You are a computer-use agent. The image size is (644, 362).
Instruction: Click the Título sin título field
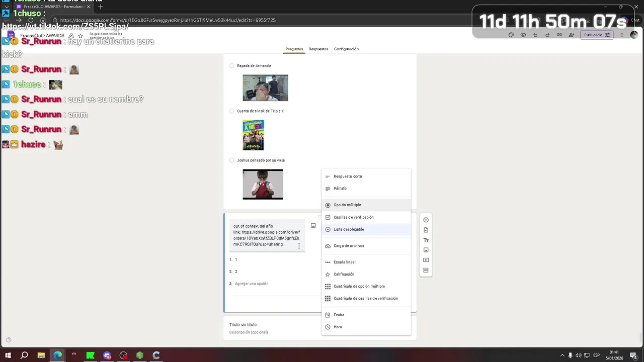243,325
